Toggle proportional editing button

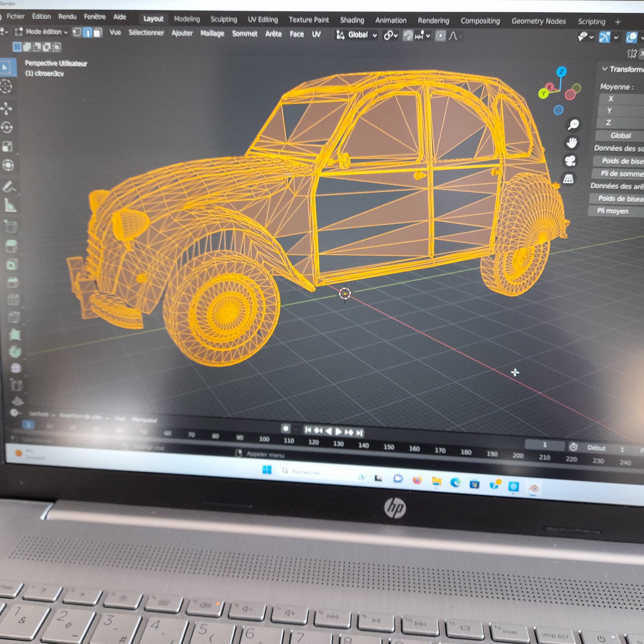440,36
